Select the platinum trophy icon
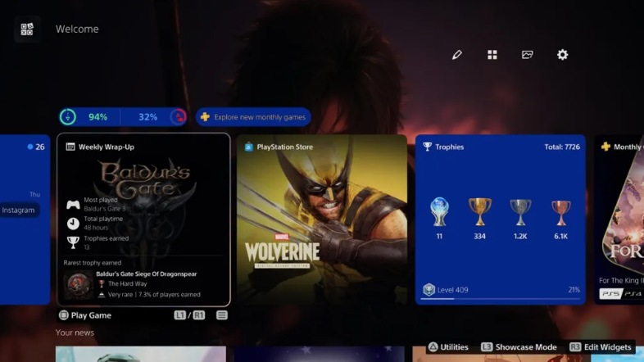Image resolution: width=644 pixels, height=362 pixels. pyautogui.click(x=439, y=212)
